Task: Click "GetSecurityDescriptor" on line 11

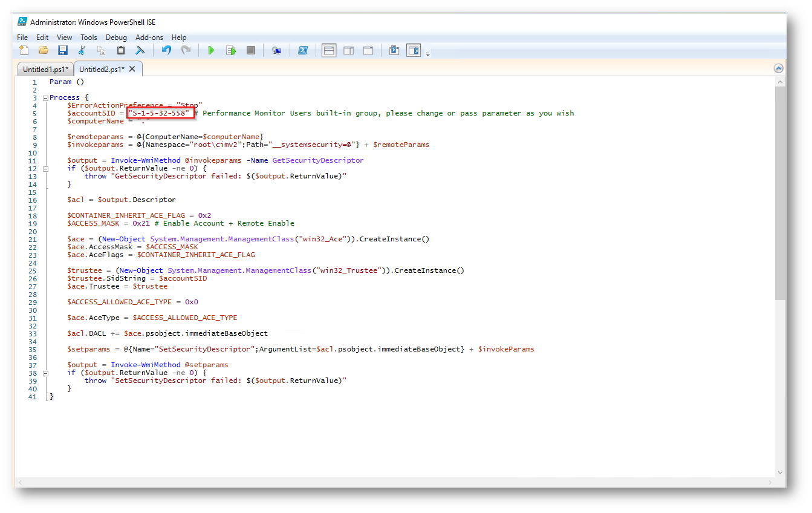Action: [x=318, y=160]
